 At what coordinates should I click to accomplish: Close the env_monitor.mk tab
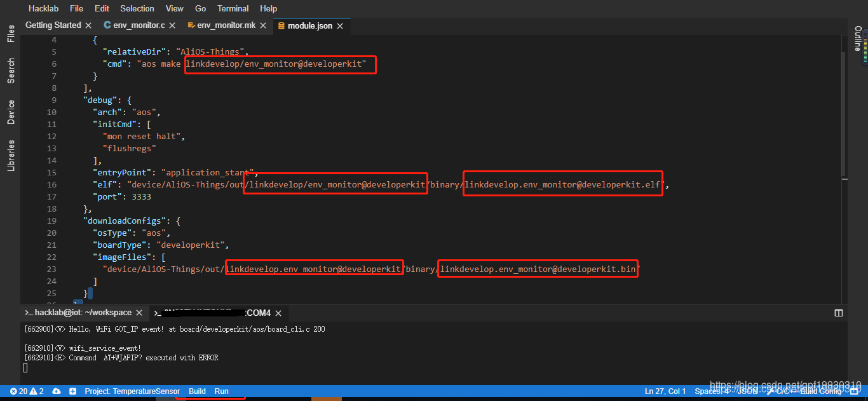(x=264, y=25)
